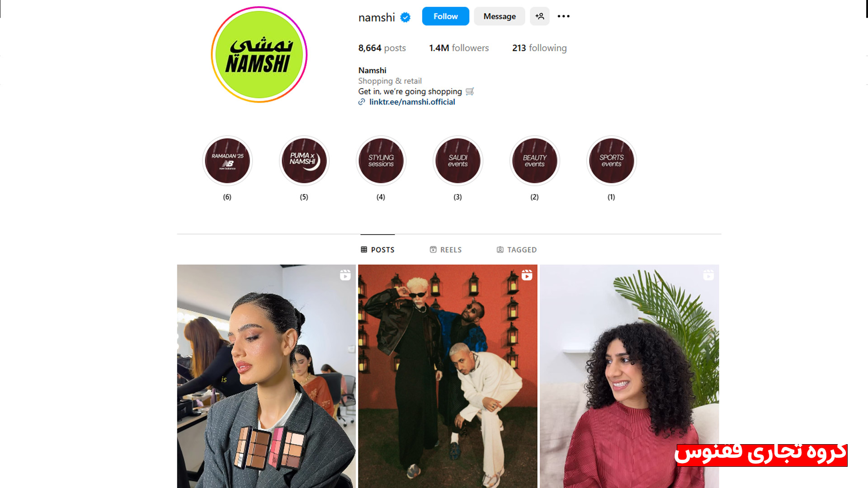The height and width of the screenshot is (488, 868).
Task: Select the POSTS tab
Action: coord(377,249)
